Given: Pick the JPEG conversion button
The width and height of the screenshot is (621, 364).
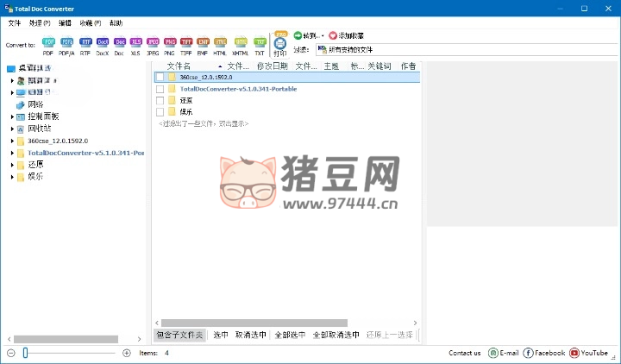Looking at the screenshot, I should (153, 43).
